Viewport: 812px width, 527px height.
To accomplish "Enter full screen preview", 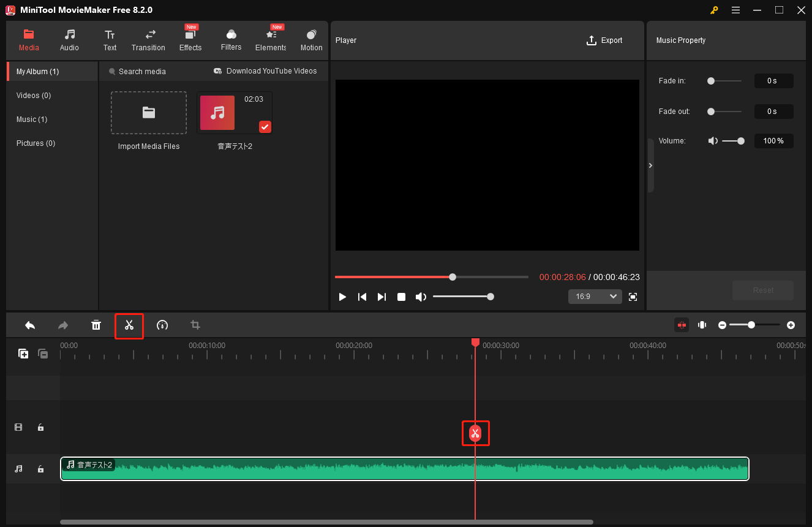I will (x=633, y=297).
